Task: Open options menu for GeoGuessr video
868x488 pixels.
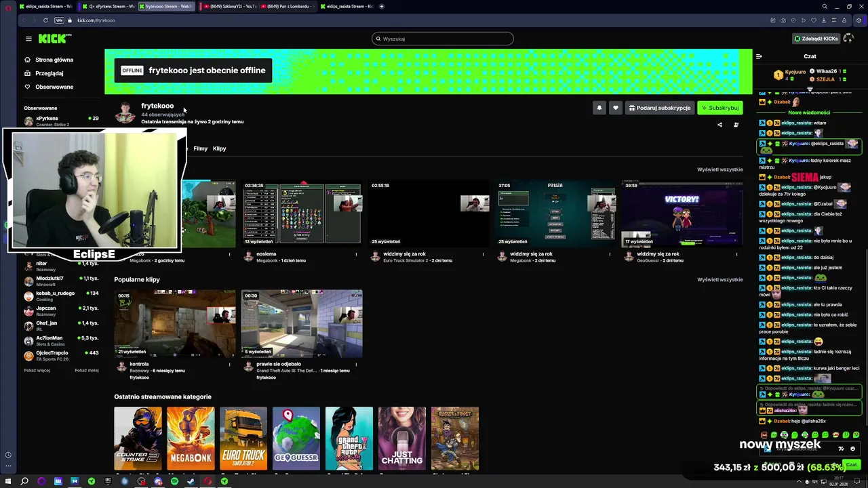Action: (x=736, y=254)
